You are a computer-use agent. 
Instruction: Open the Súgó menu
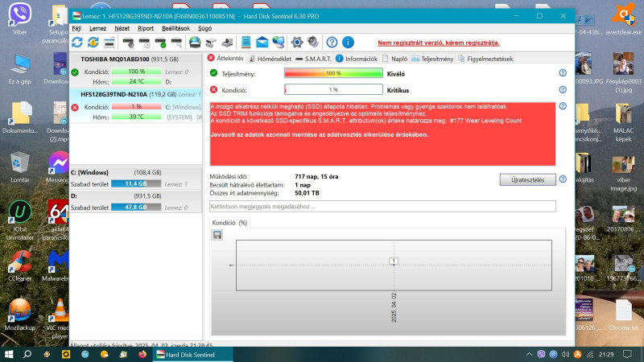(204, 28)
